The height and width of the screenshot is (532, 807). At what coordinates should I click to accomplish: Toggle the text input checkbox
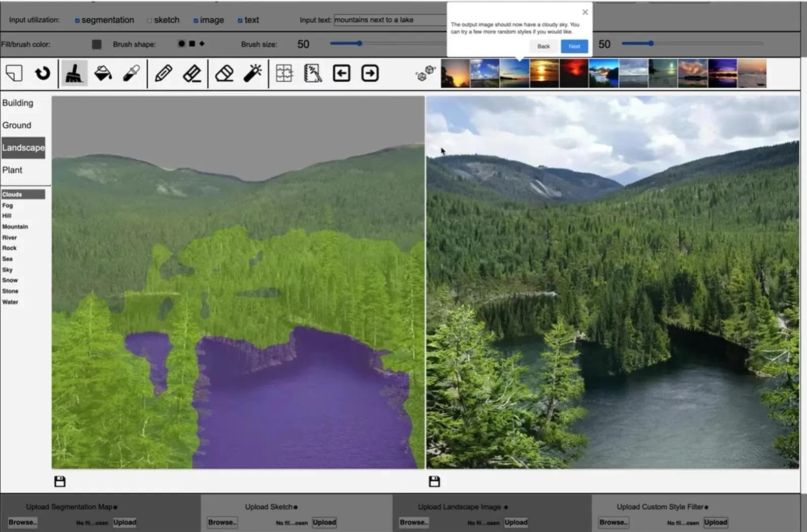pyautogui.click(x=240, y=20)
